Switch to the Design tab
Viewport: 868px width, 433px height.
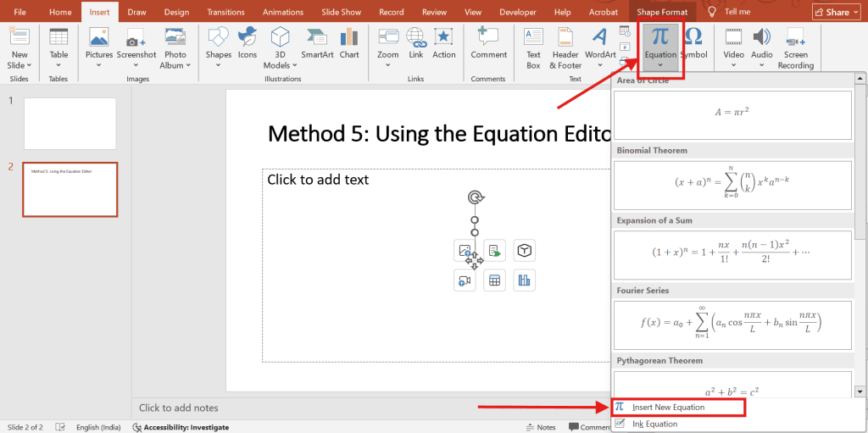[x=176, y=12]
